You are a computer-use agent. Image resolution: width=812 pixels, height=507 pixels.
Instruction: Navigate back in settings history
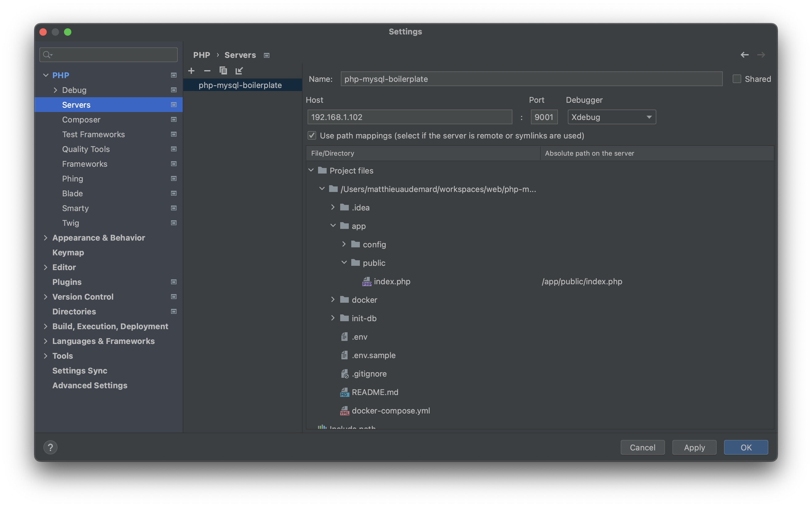pos(745,55)
